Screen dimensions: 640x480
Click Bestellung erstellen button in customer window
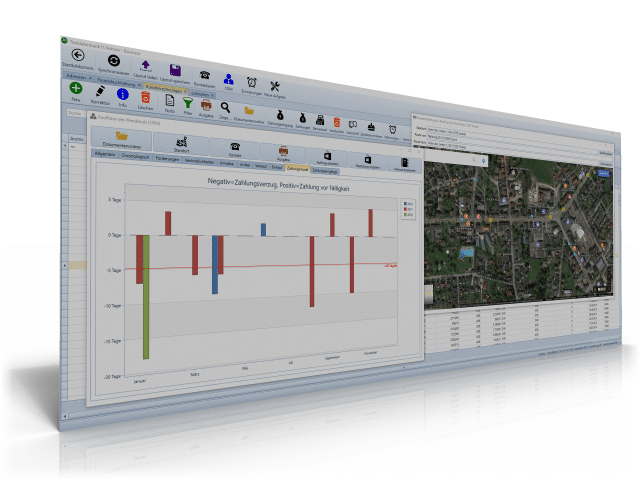click(367, 162)
